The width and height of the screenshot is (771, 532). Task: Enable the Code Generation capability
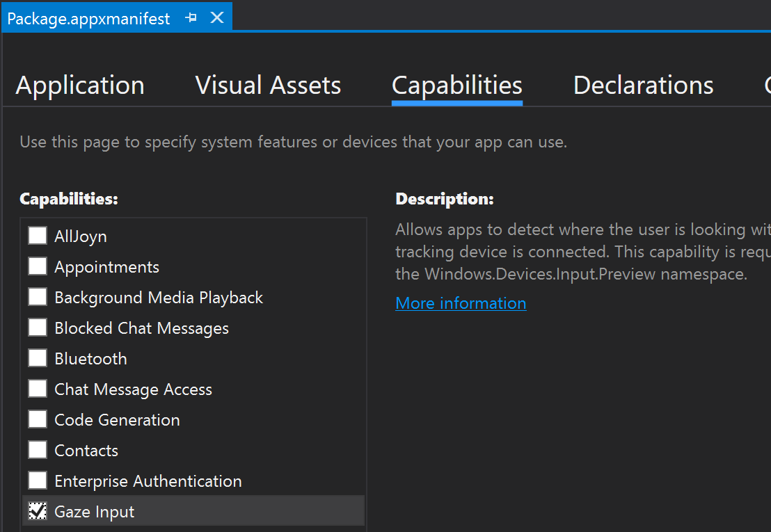[38, 419]
